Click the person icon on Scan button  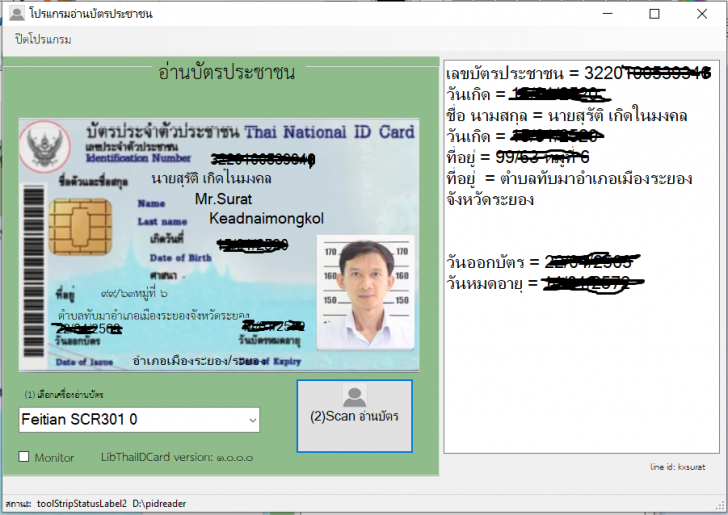click(354, 396)
